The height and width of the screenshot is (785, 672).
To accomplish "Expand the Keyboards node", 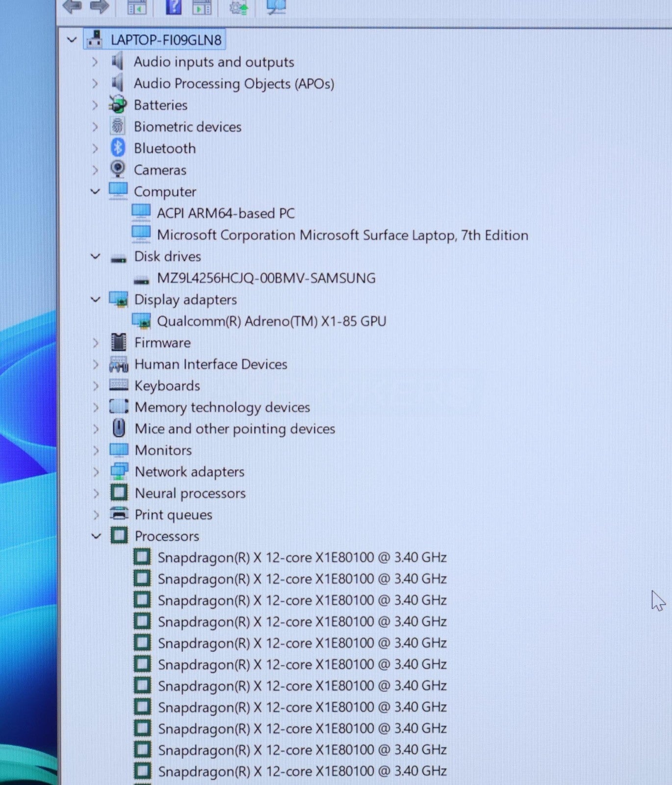I will pyautogui.click(x=96, y=386).
